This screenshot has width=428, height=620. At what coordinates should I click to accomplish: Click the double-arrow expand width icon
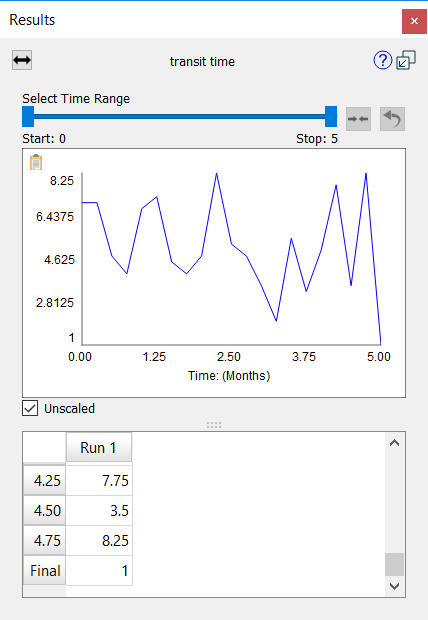[22, 60]
